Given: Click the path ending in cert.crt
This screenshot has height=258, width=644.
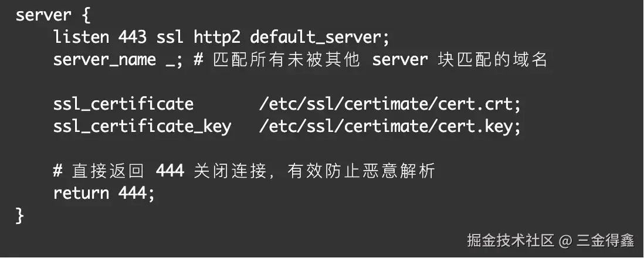Looking at the screenshot, I should click(389, 104).
